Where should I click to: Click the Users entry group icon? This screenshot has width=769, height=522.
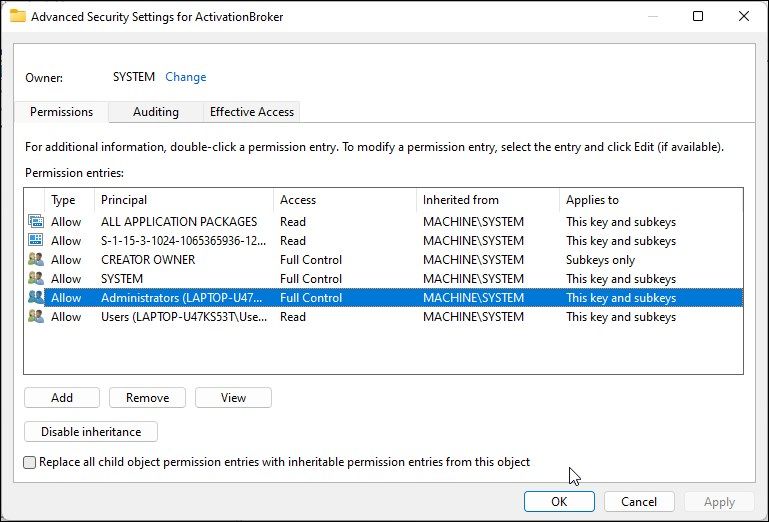(x=36, y=317)
